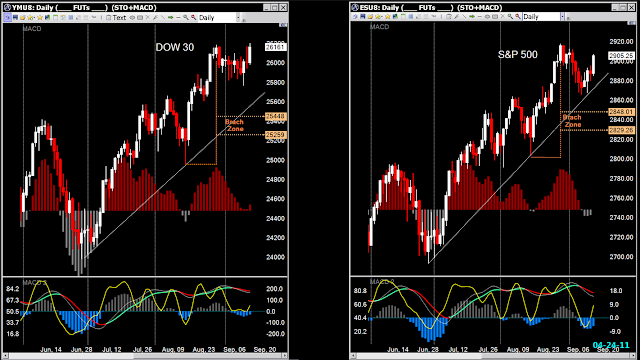The image size is (640, 360).
Task: Click the right scroll arrow in ESU8 window
Action: (x=632, y=356)
